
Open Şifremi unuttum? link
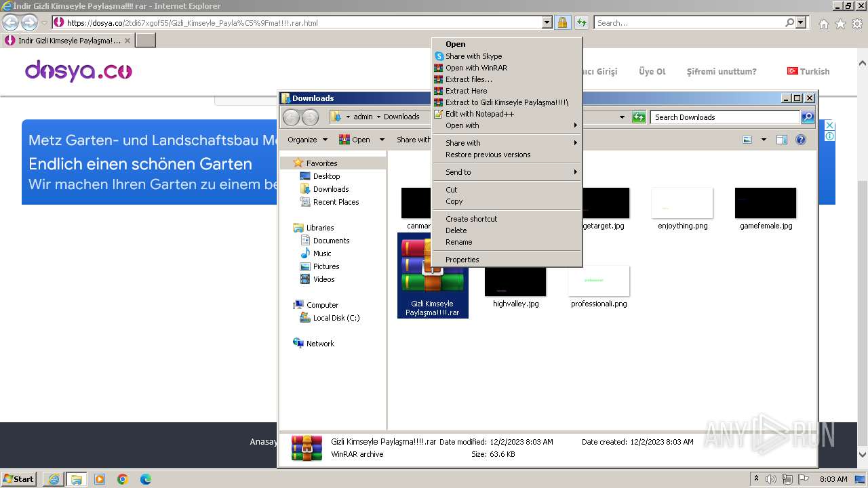point(722,71)
